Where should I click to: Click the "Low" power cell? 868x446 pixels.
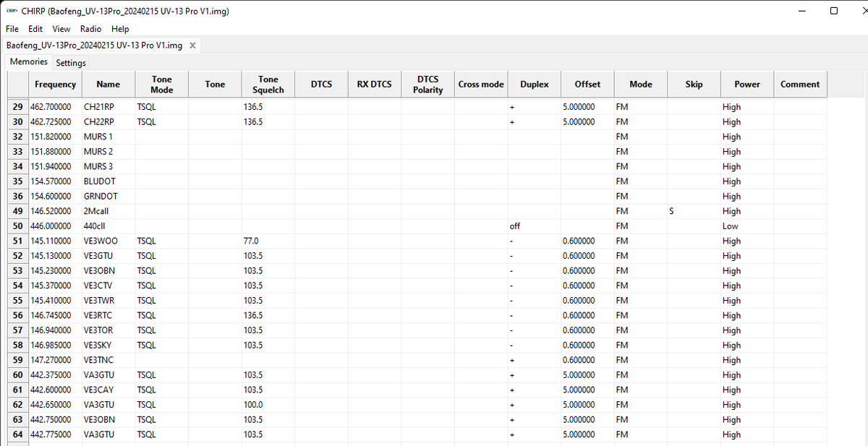(747, 226)
